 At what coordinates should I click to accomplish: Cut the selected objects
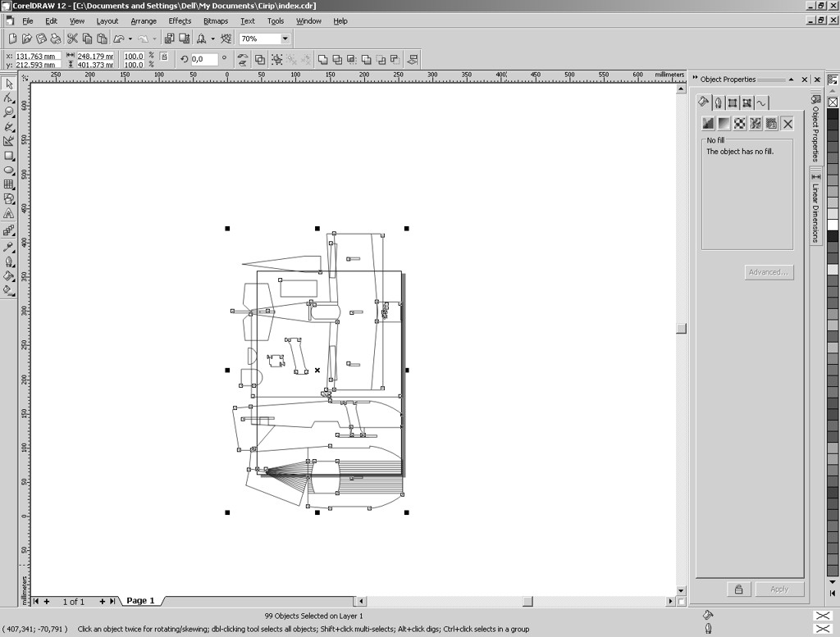(x=72, y=39)
